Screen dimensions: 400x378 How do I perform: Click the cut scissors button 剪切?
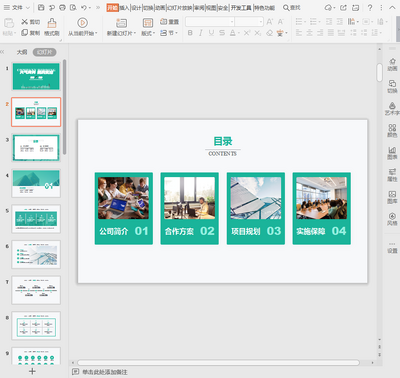coord(31,22)
